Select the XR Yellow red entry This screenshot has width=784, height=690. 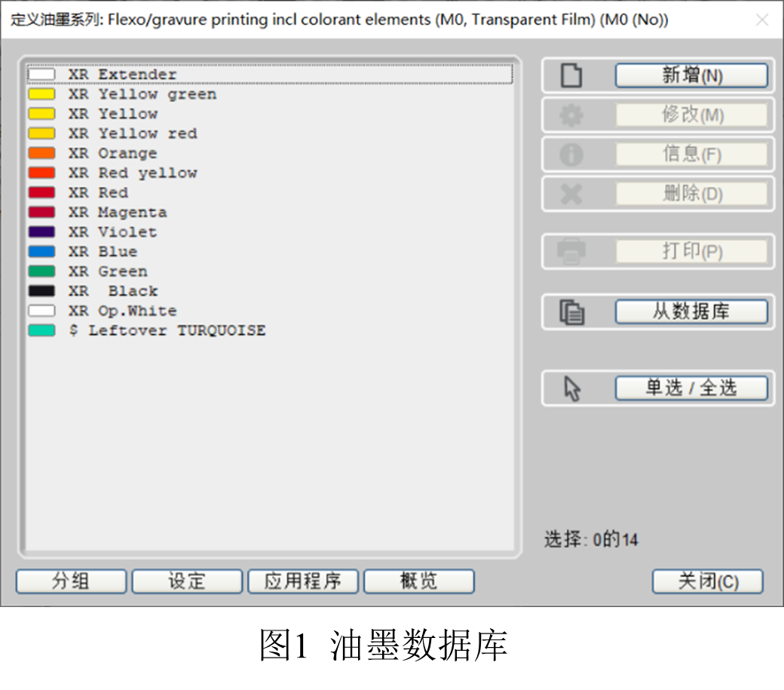point(270,133)
